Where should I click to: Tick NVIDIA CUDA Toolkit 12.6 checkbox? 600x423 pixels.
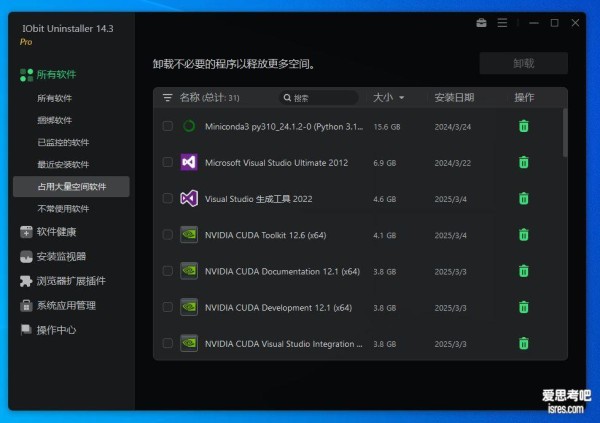[168, 235]
